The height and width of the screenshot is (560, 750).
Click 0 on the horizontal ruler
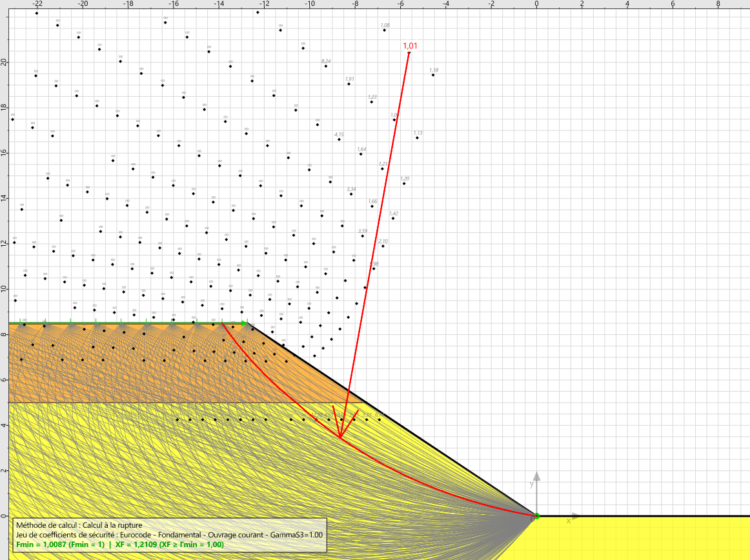[x=536, y=4]
